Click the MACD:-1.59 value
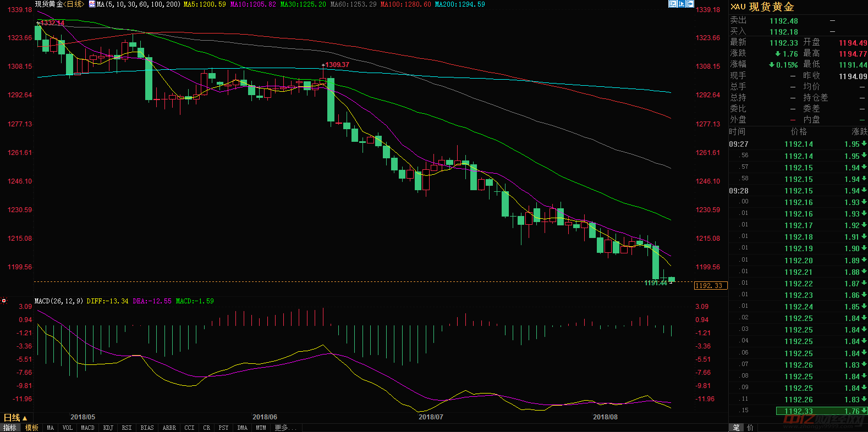The height and width of the screenshot is (432, 868). (195, 301)
